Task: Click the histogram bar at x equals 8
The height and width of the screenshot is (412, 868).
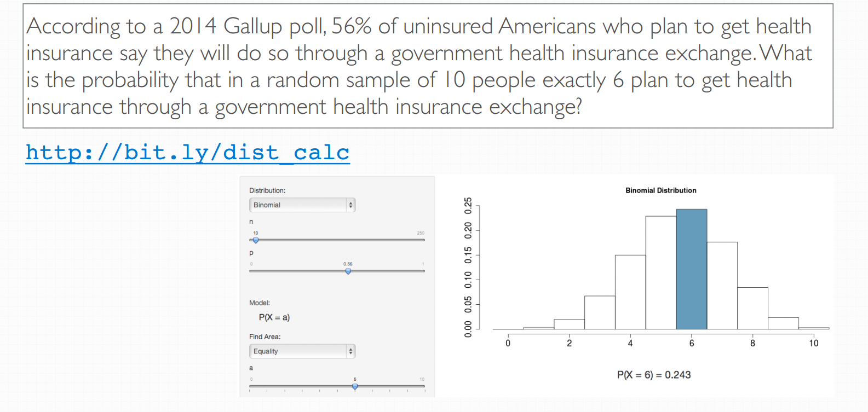Action: click(x=753, y=308)
